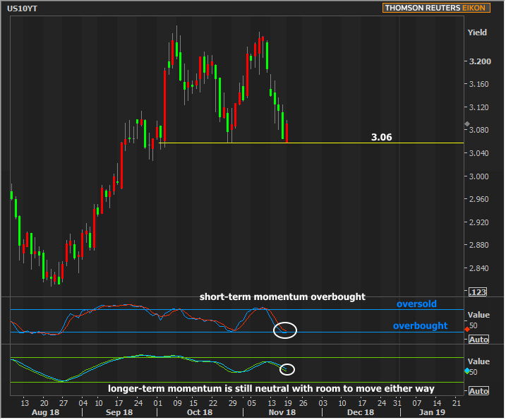Toggle Auto scaling on longer-term momentum panel
The image size is (506, 420).
tap(478, 390)
